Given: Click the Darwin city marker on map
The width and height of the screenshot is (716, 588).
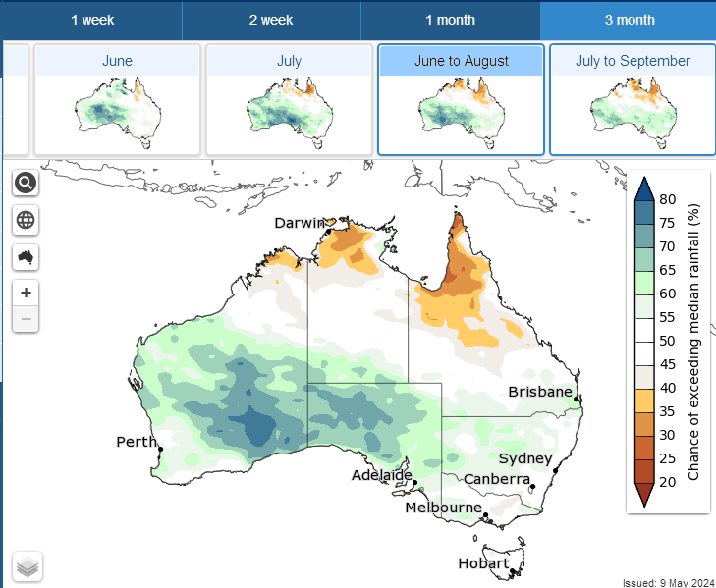Looking at the screenshot, I should point(328,232).
